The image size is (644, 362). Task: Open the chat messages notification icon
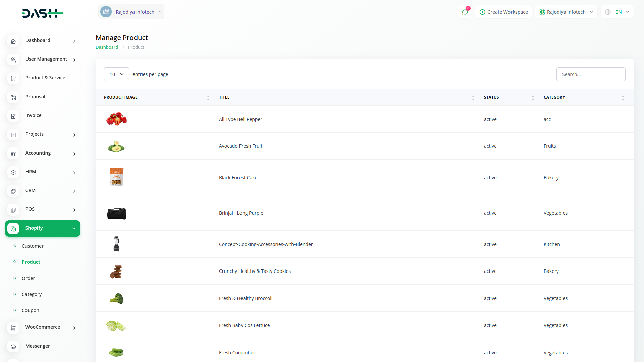(x=465, y=12)
